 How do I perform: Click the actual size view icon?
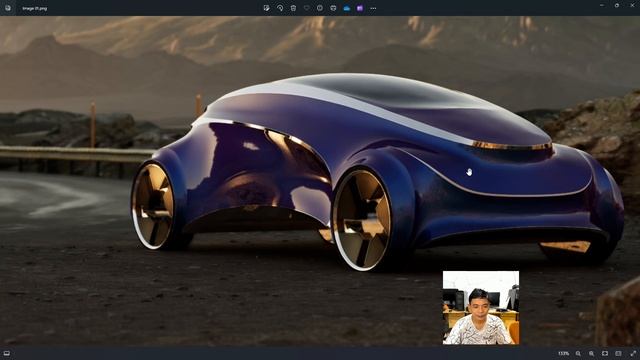point(618,353)
